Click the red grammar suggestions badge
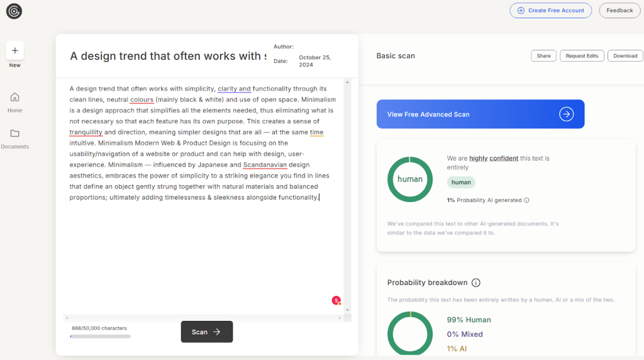644x360 pixels. (336, 300)
